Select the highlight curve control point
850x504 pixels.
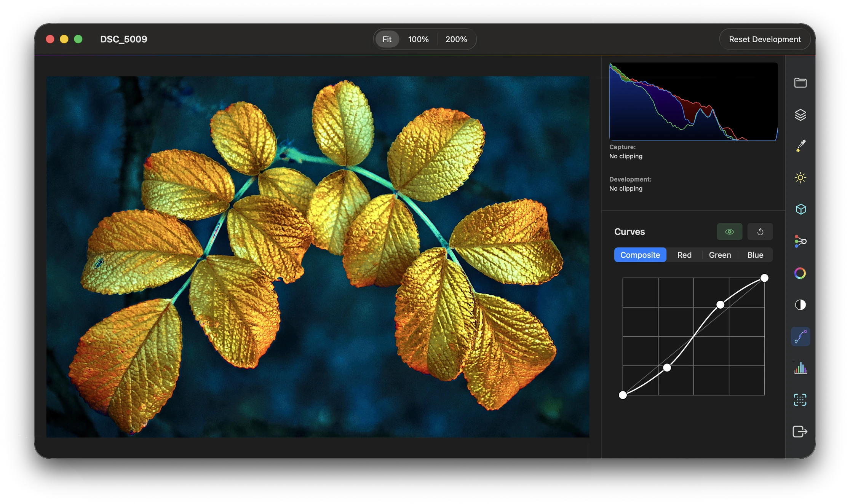720,305
